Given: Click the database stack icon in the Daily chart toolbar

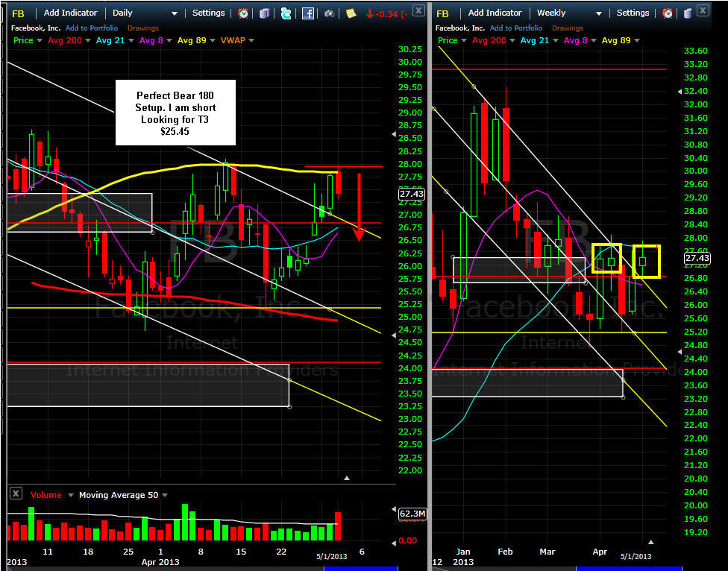Looking at the screenshot, I should 264,13.
